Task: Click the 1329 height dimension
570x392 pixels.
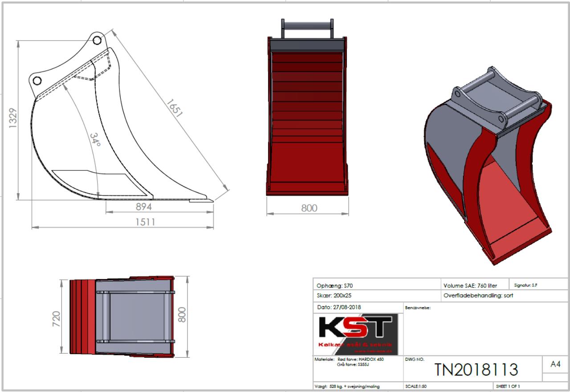Action: click(x=13, y=118)
